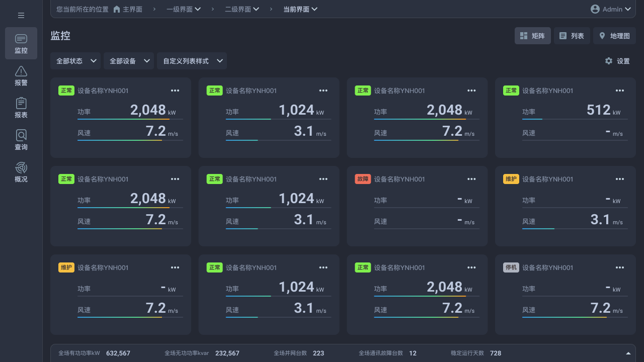Expand the bottom statistics bar triangle
Viewport: 644px width, 362px height.
coord(628,353)
